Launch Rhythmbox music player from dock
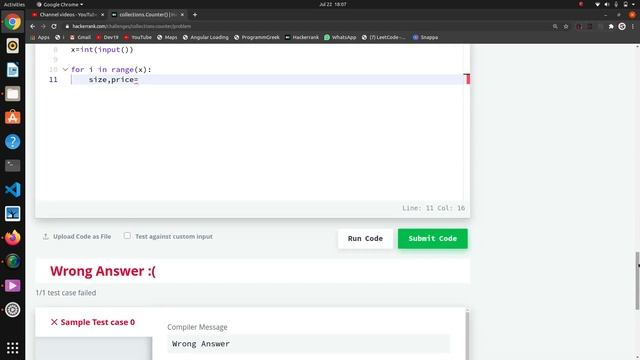Screen dimensions: 640x360 [12, 46]
